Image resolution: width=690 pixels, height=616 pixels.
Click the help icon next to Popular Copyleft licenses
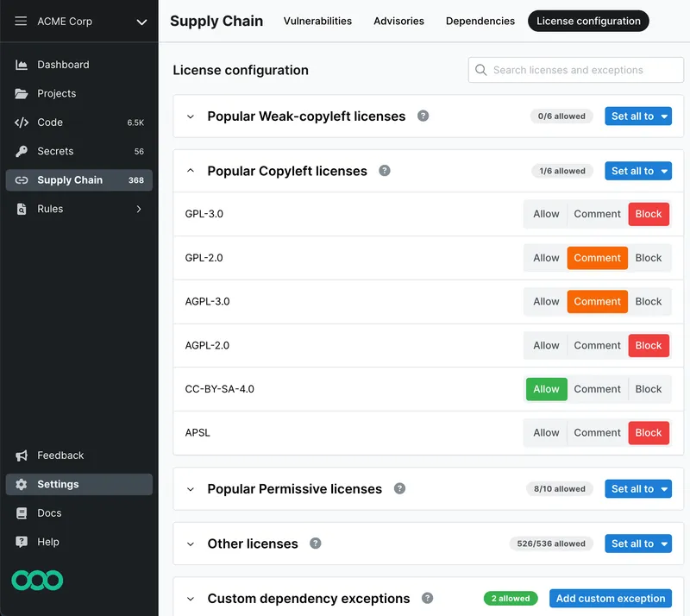[385, 171]
